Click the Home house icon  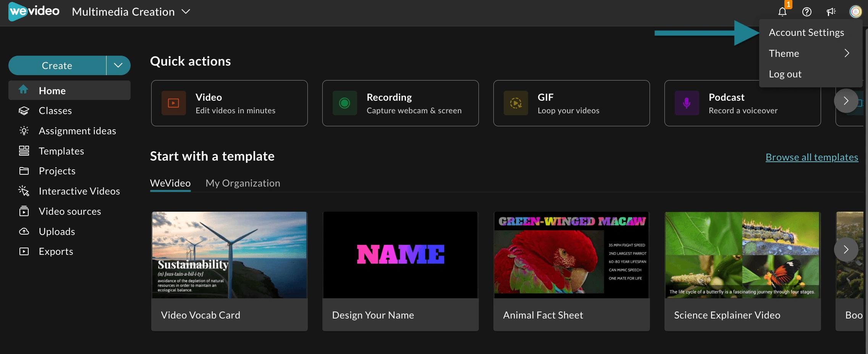[x=23, y=90]
